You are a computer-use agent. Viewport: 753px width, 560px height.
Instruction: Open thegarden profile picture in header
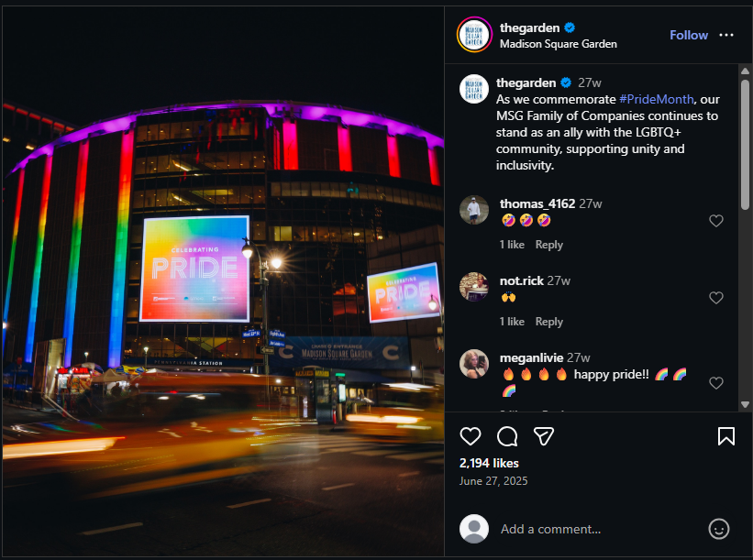point(474,35)
